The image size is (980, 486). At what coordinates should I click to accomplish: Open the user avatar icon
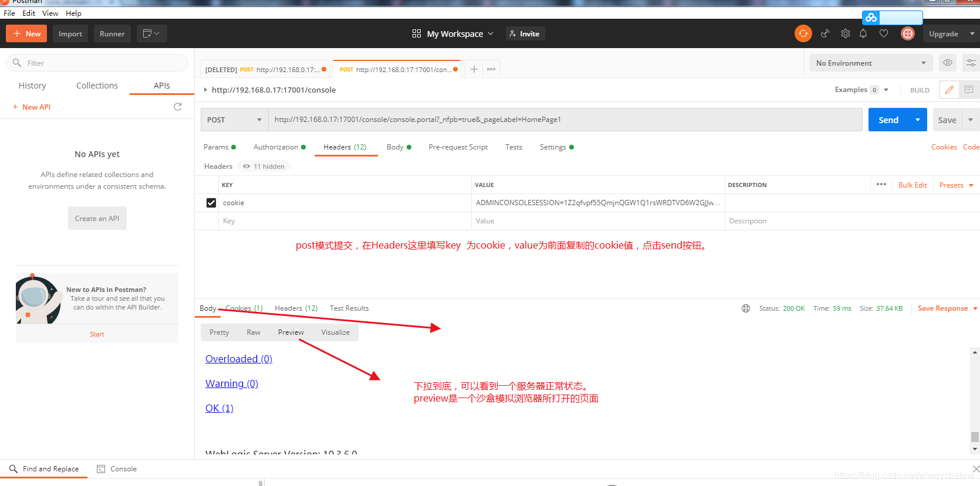(x=907, y=33)
